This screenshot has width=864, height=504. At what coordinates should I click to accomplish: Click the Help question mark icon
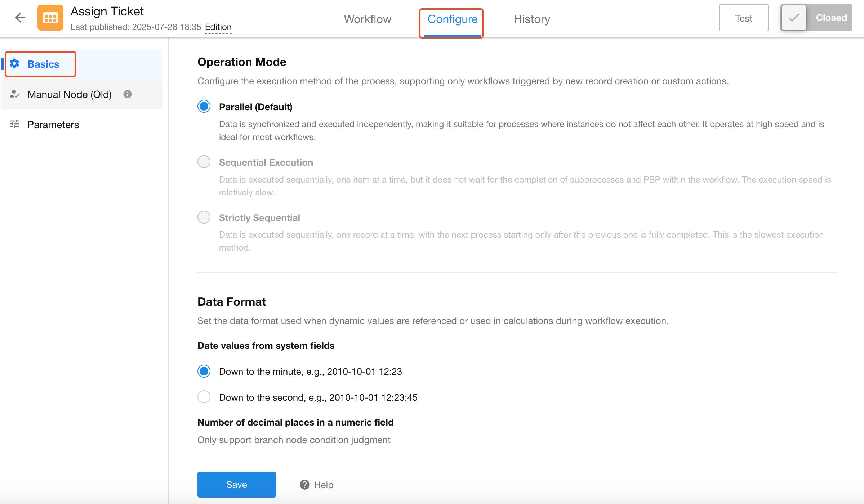305,485
